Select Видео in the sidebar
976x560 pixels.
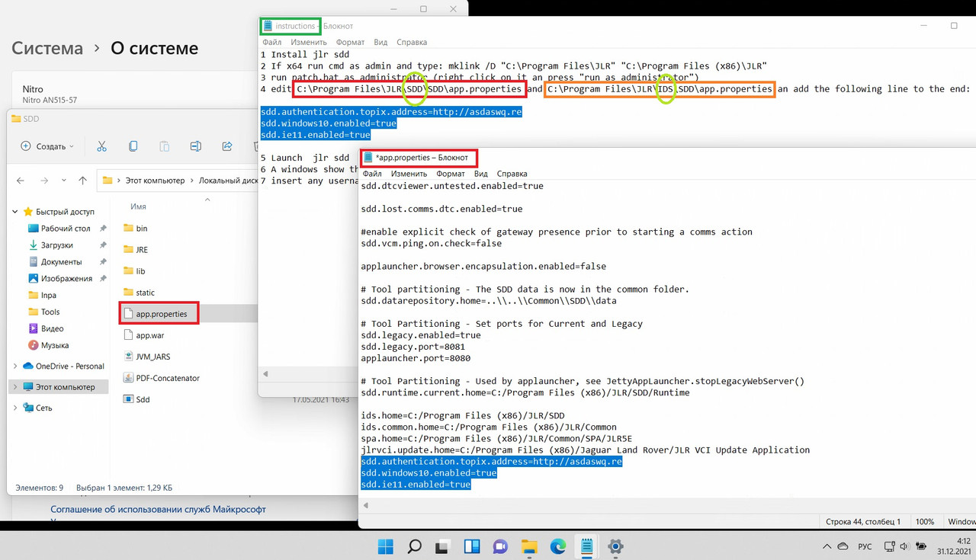click(52, 329)
